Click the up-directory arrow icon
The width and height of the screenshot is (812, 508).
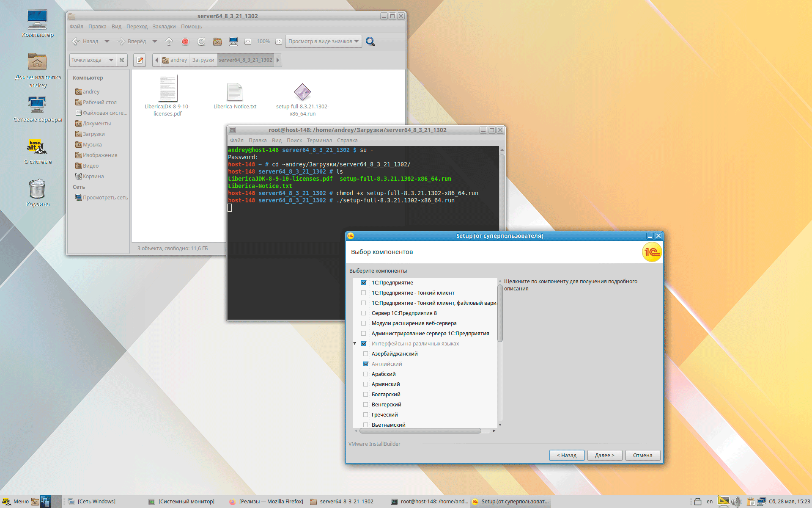169,41
